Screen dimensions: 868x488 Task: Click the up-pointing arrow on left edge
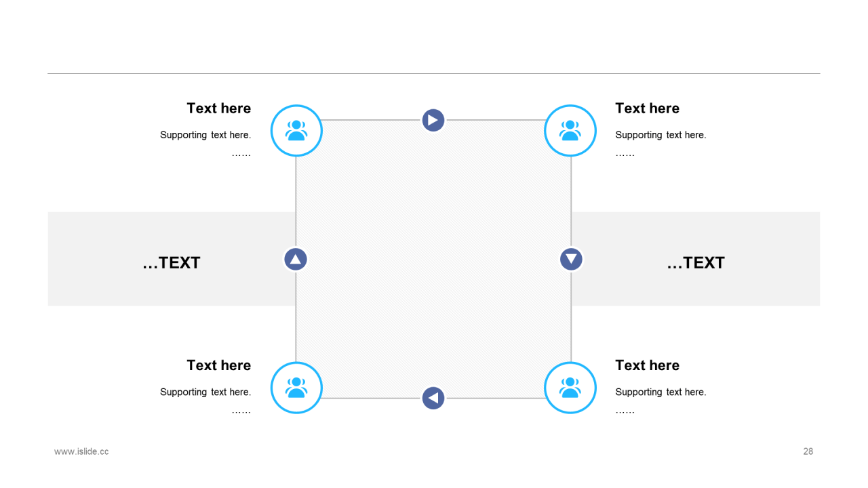point(295,259)
